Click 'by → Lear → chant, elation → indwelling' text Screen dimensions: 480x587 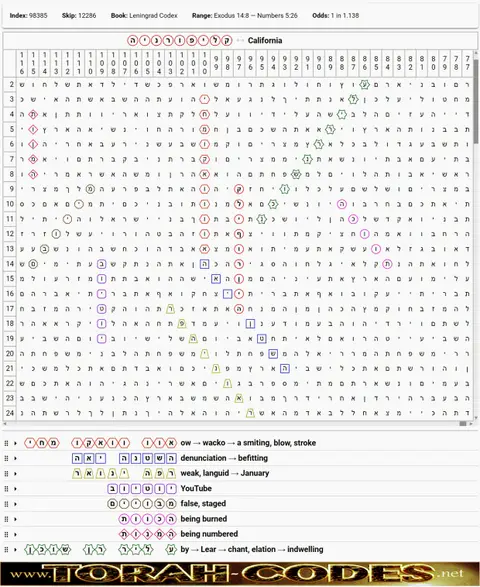pos(252,550)
